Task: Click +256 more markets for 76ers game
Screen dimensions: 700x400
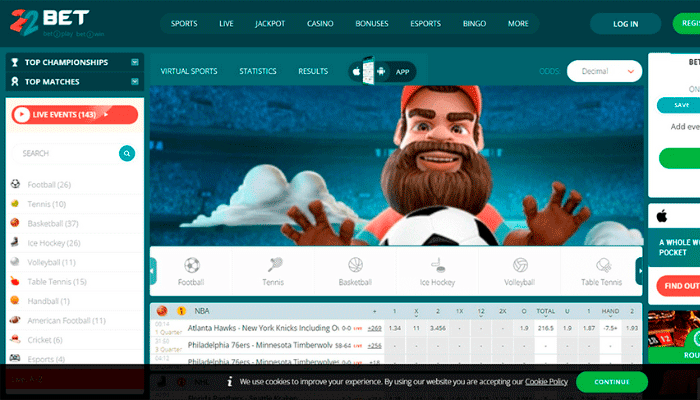Action: pos(375,346)
